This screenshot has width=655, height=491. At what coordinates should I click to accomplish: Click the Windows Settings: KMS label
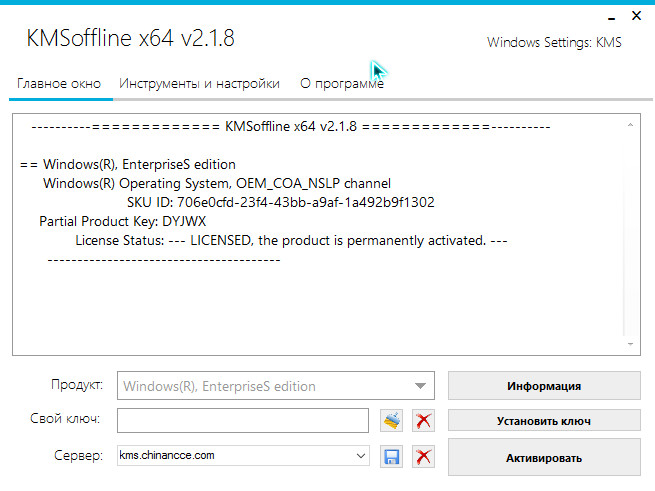554,43
